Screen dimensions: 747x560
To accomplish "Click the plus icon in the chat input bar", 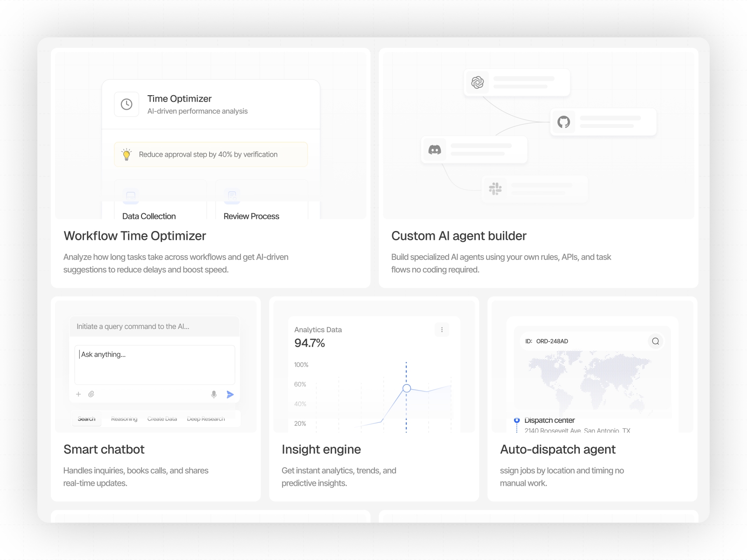I will (78, 394).
